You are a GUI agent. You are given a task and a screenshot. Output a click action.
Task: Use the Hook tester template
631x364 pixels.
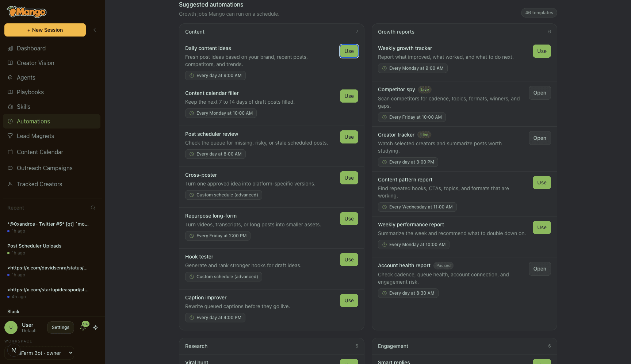349,260
